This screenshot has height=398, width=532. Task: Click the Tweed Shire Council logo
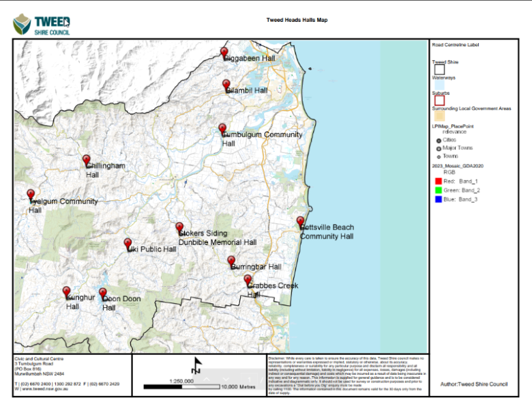coord(42,24)
